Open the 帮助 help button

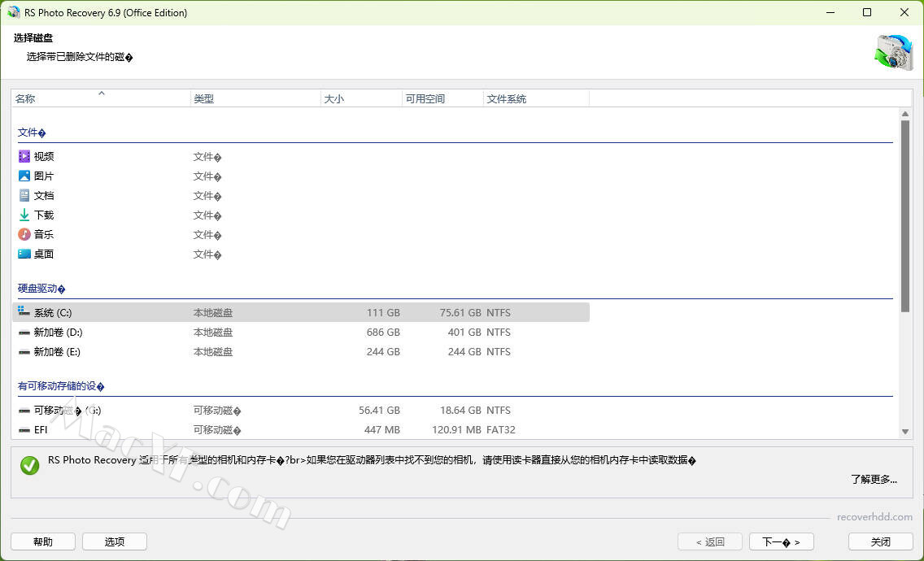pyautogui.click(x=43, y=541)
